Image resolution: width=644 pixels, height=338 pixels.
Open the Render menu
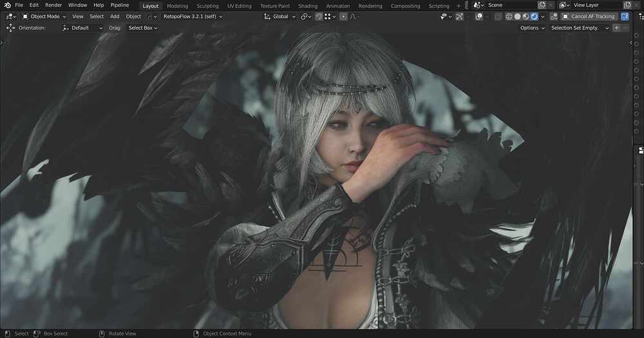[x=53, y=5]
